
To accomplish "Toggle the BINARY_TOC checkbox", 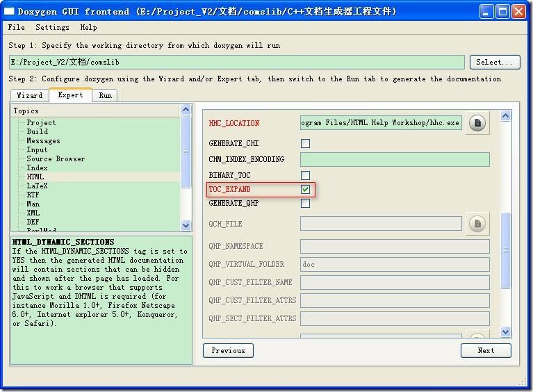I will 305,175.
